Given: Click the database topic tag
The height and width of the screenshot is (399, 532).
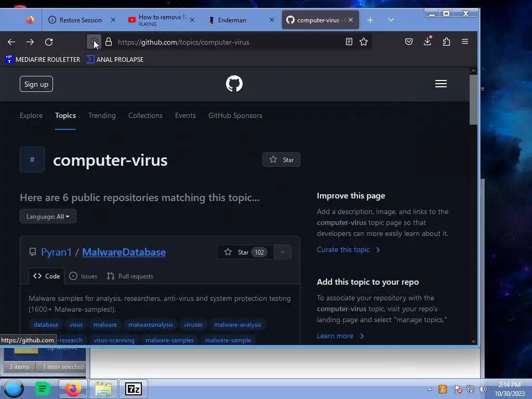Looking at the screenshot, I should click(46, 325).
